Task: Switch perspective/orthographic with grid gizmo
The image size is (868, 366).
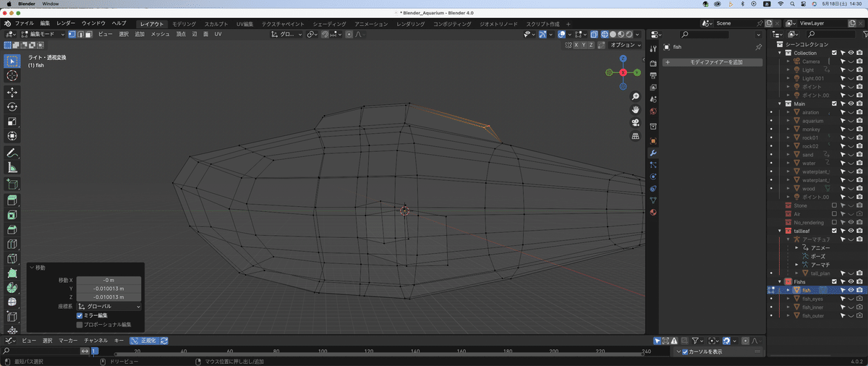Action: [635, 135]
